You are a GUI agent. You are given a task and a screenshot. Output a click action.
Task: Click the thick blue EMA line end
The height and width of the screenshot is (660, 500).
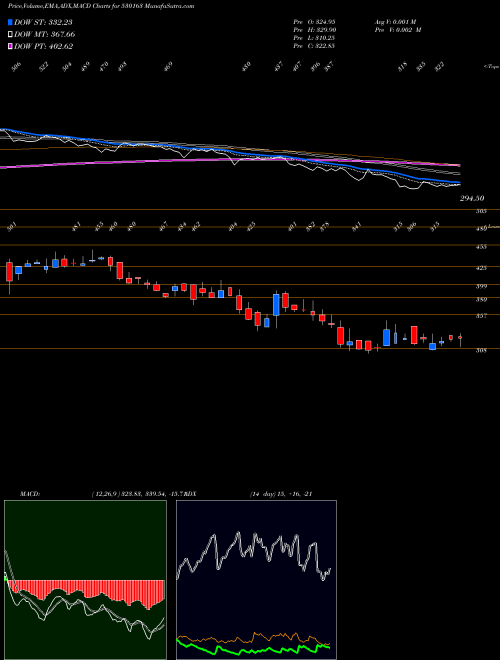[457, 183]
